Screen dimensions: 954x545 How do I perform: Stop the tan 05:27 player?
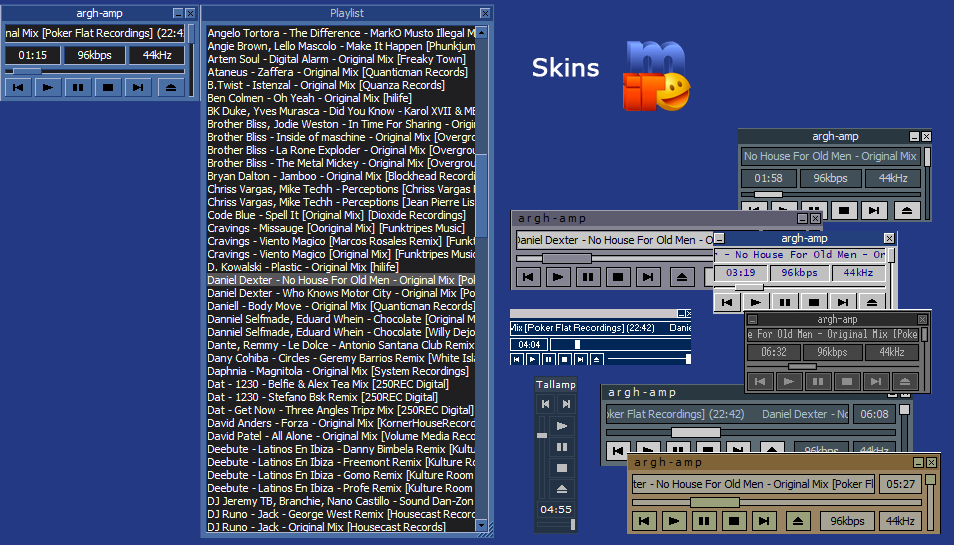point(734,521)
